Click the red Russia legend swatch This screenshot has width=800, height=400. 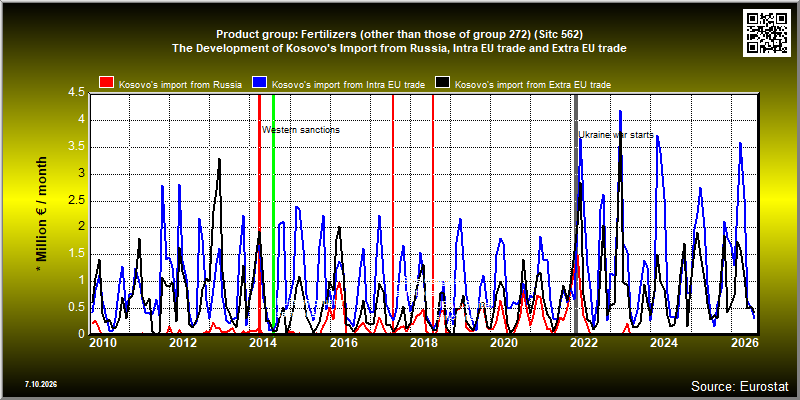coord(107,83)
